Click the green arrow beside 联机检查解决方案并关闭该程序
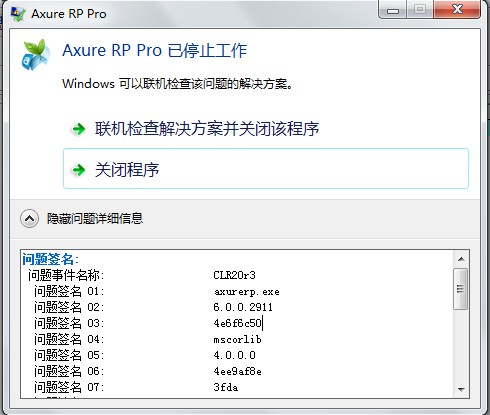The width and height of the screenshot is (490, 415). pos(79,129)
